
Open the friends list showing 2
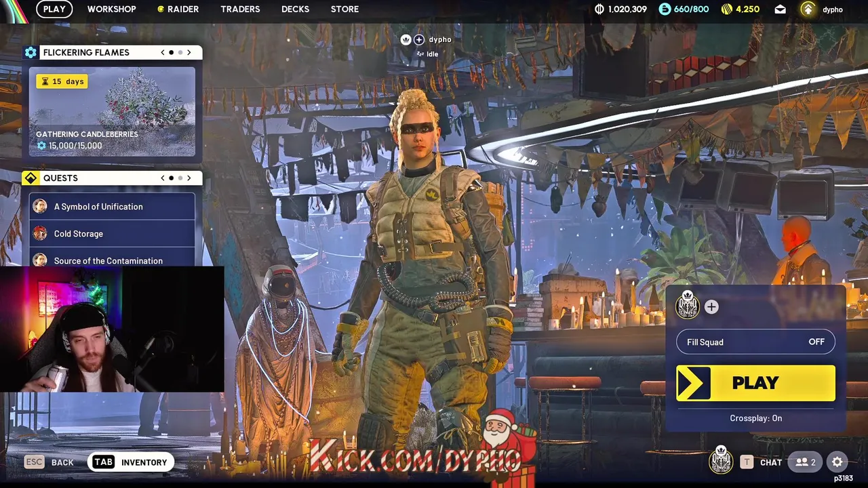(806, 462)
